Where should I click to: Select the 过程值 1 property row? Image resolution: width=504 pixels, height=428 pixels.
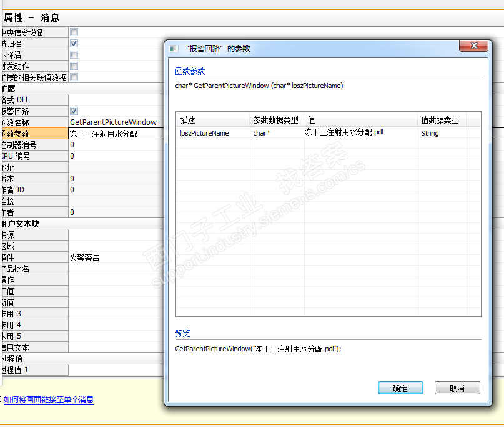(x=34, y=370)
